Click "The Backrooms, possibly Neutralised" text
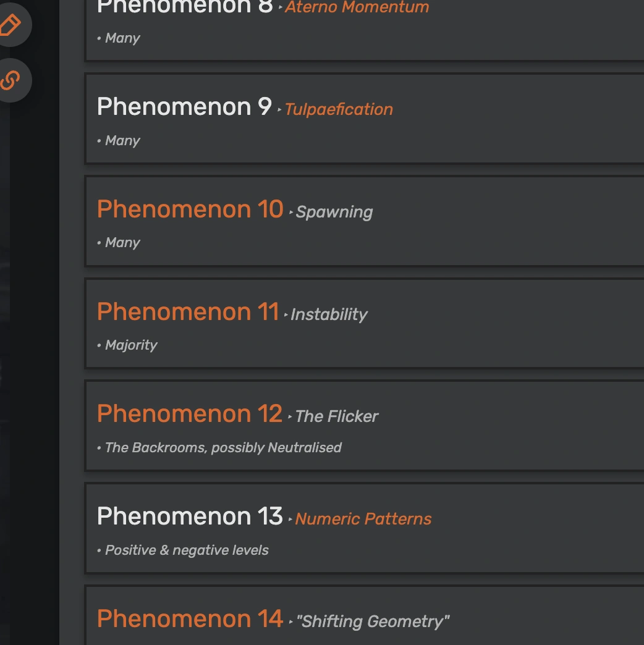 (x=223, y=448)
